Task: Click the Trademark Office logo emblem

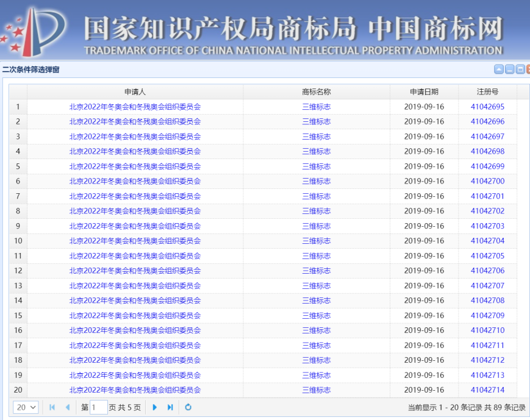Action: [34, 32]
